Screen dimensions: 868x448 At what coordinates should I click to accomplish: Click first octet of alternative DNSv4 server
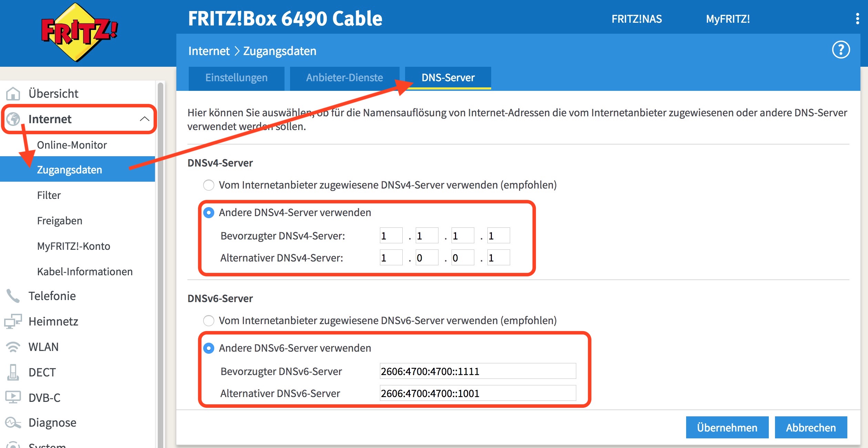tap(391, 258)
